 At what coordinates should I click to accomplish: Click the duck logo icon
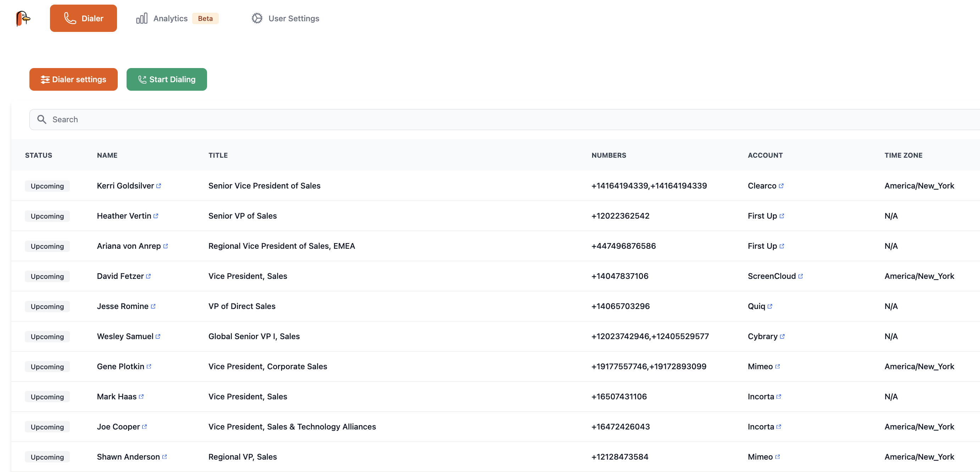pyautogui.click(x=23, y=18)
